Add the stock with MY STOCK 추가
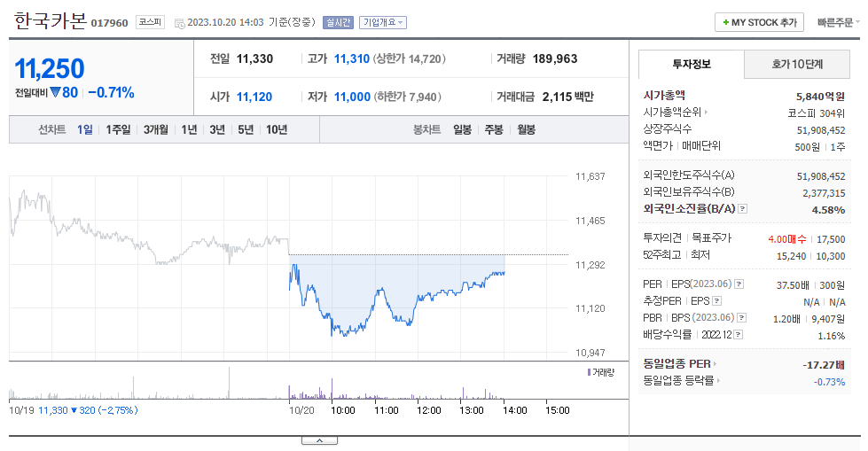This screenshot has width=868, height=451. [x=759, y=23]
